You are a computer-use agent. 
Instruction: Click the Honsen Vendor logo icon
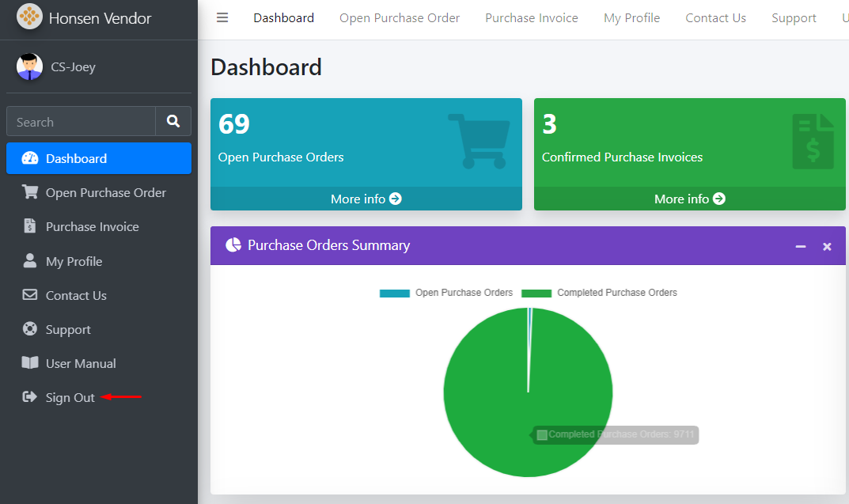point(29,17)
